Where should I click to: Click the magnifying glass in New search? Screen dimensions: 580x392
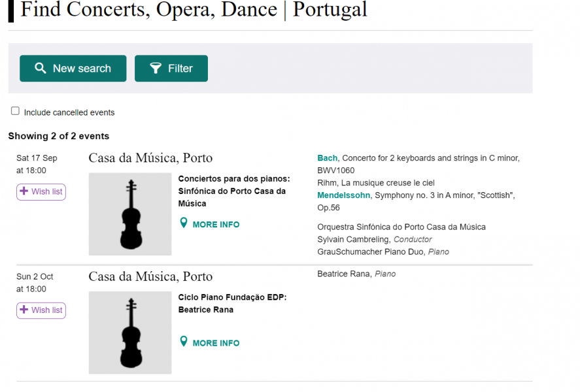click(x=41, y=68)
